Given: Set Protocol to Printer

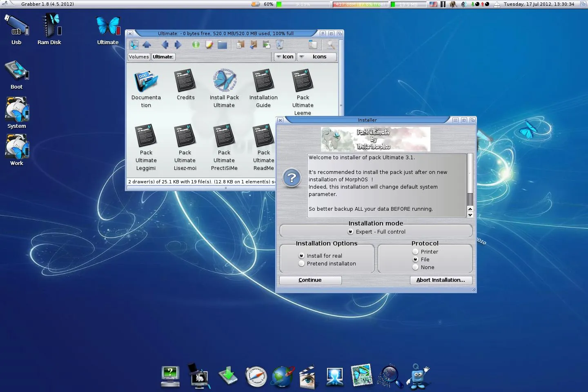Looking at the screenshot, I should tap(415, 252).
